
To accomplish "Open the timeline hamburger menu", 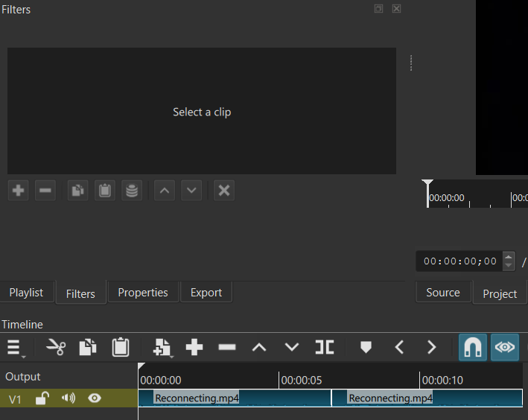I will pos(14,347).
